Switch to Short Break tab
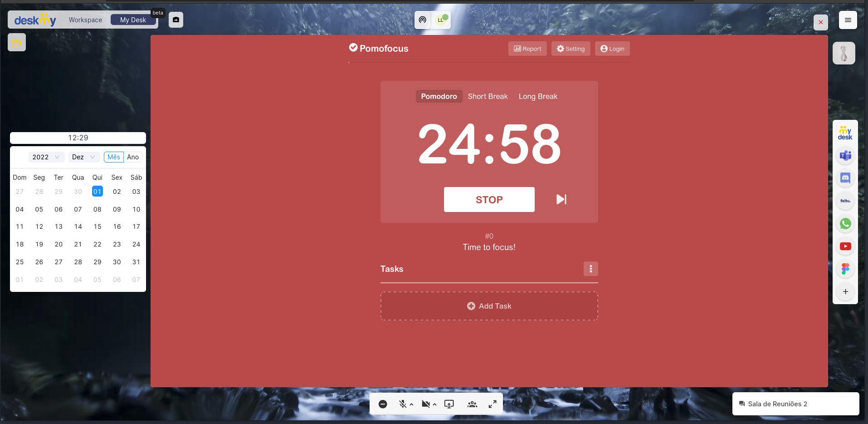 488,96
